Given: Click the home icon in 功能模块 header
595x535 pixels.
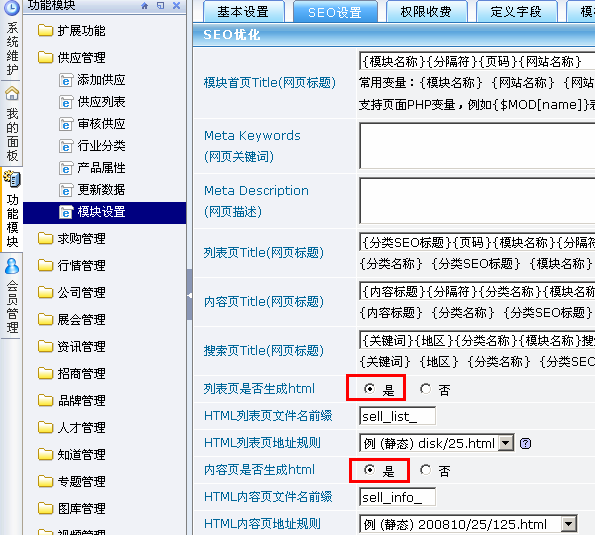Looking at the screenshot, I should coord(145,6).
